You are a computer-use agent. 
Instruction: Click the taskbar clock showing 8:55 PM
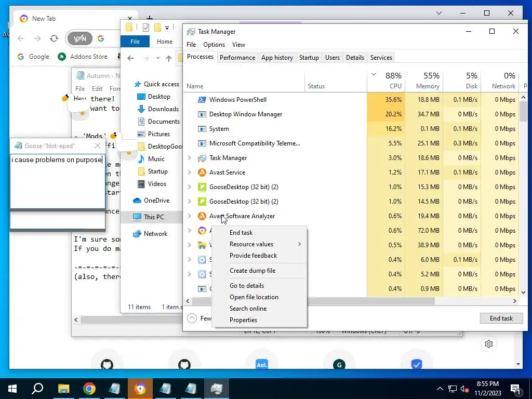[x=488, y=389]
